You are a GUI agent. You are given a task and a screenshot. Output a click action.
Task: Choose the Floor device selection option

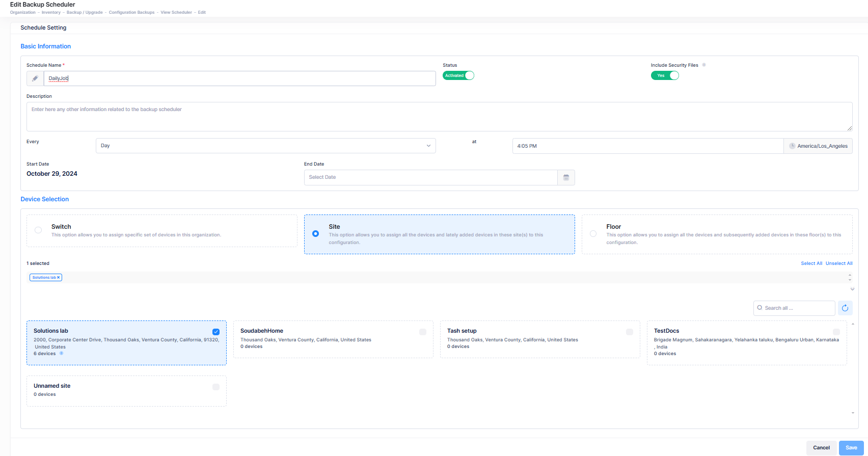point(593,234)
